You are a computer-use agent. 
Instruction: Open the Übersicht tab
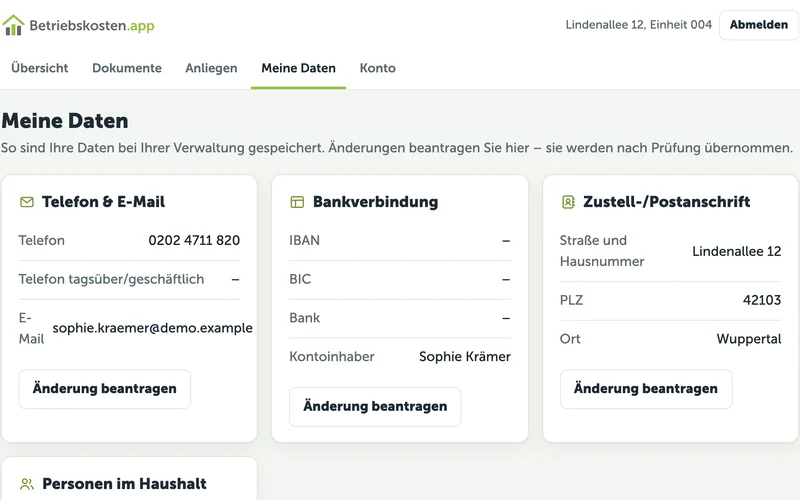39,68
